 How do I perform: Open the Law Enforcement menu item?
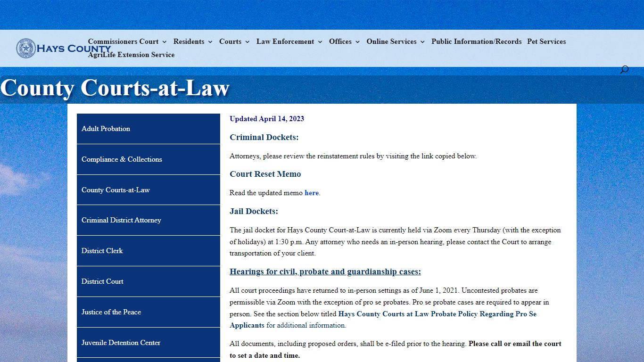coord(285,41)
